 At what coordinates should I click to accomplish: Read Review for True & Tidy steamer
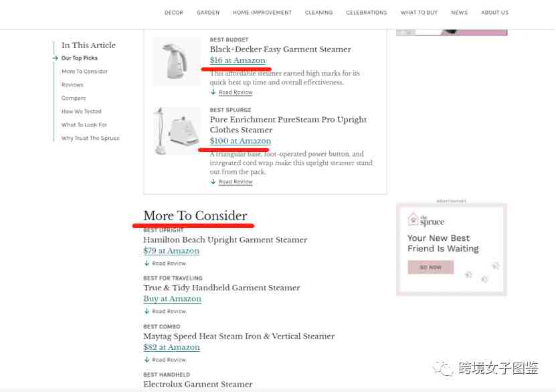point(169,311)
